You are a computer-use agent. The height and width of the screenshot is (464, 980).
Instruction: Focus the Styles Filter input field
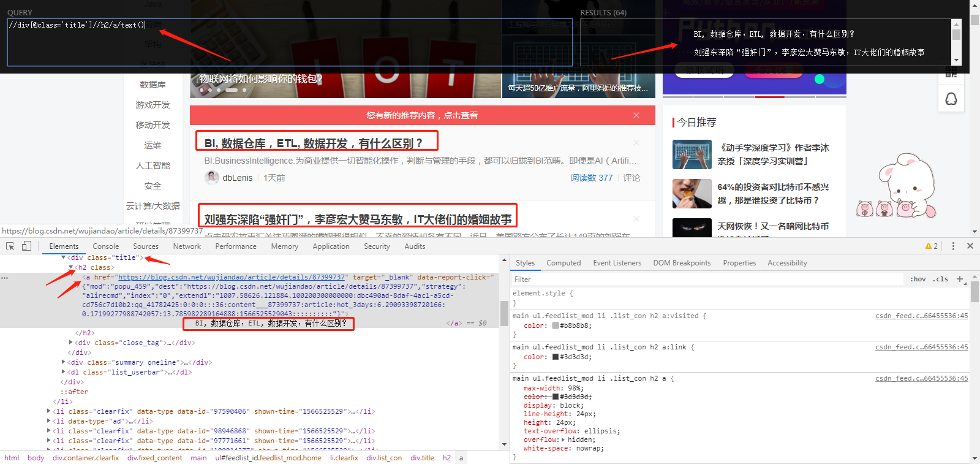pyautogui.click(x=708, y=279)
